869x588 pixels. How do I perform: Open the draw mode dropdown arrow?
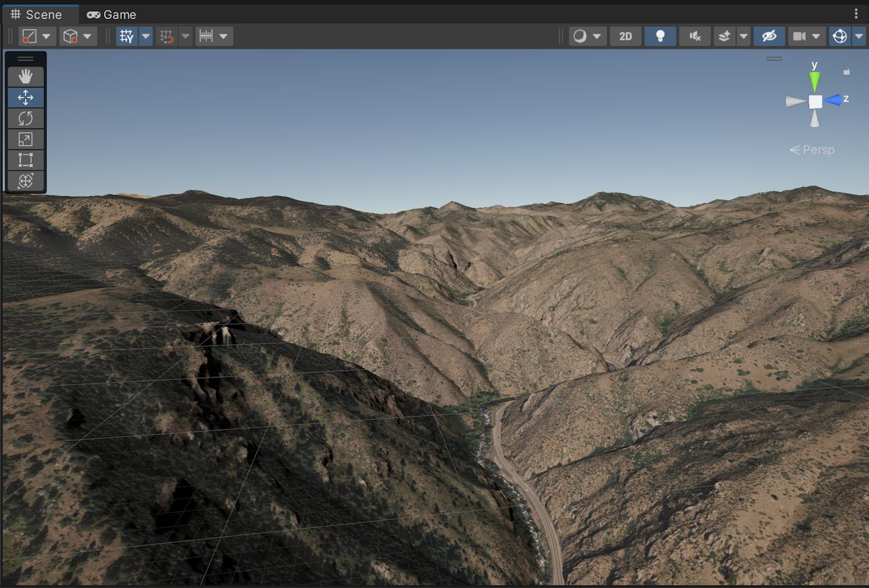[596, 36]
